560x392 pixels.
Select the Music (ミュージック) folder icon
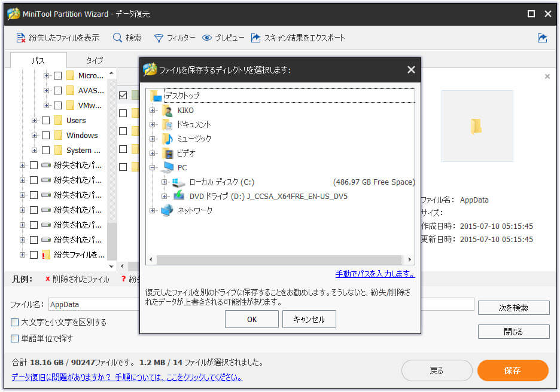pos(168,139)
